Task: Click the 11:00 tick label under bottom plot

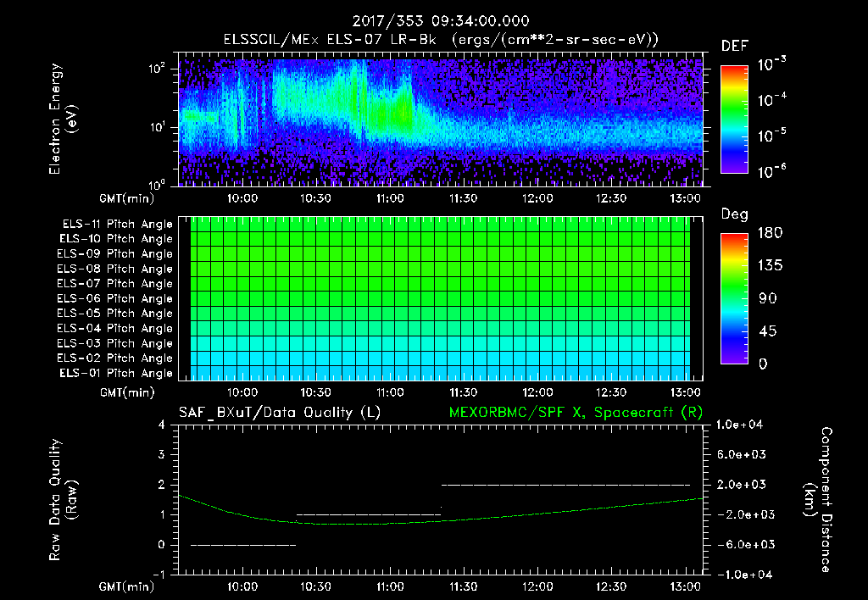Action: coord(390,586)
